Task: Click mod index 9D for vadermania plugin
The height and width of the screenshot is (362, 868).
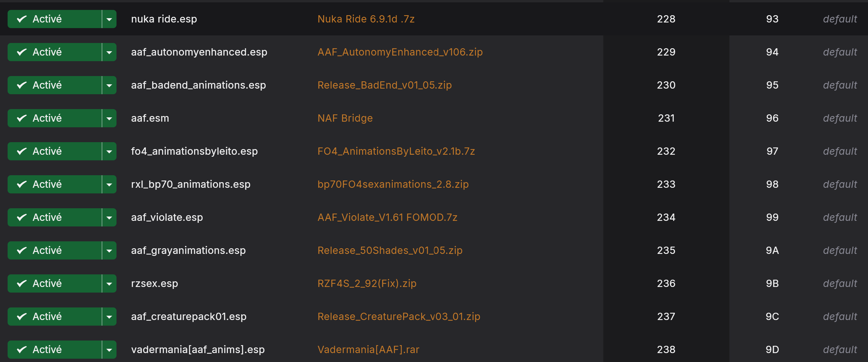Action: (x=772, y=349)
